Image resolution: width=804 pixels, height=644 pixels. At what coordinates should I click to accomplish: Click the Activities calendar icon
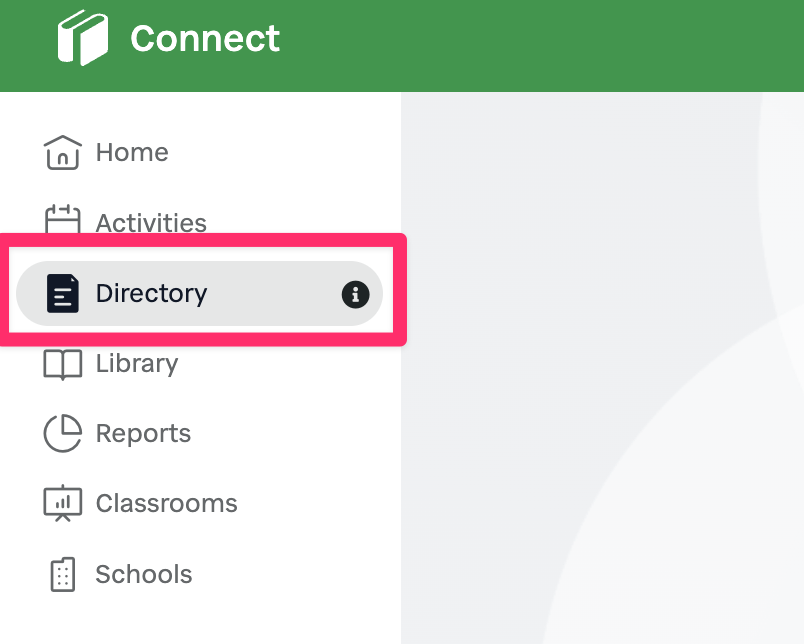coord(63,221)
